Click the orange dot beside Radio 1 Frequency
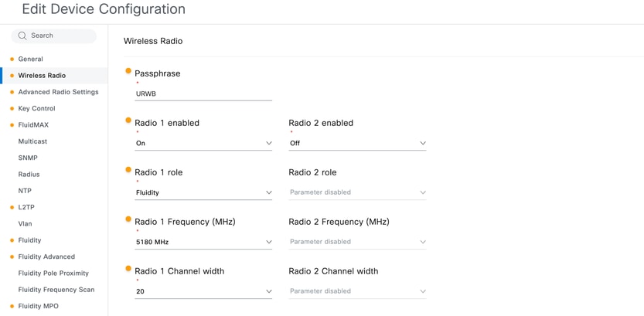 tap(128, 219)
